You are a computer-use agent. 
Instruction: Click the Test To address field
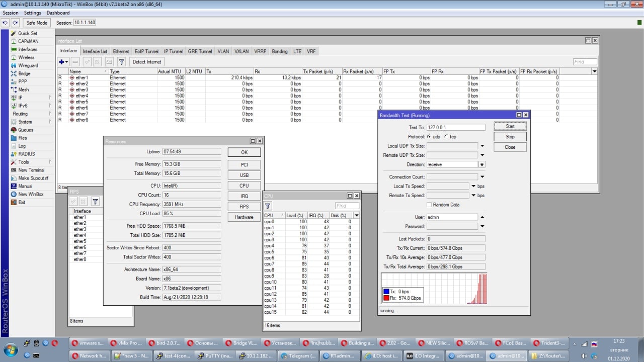pos(456,128)
